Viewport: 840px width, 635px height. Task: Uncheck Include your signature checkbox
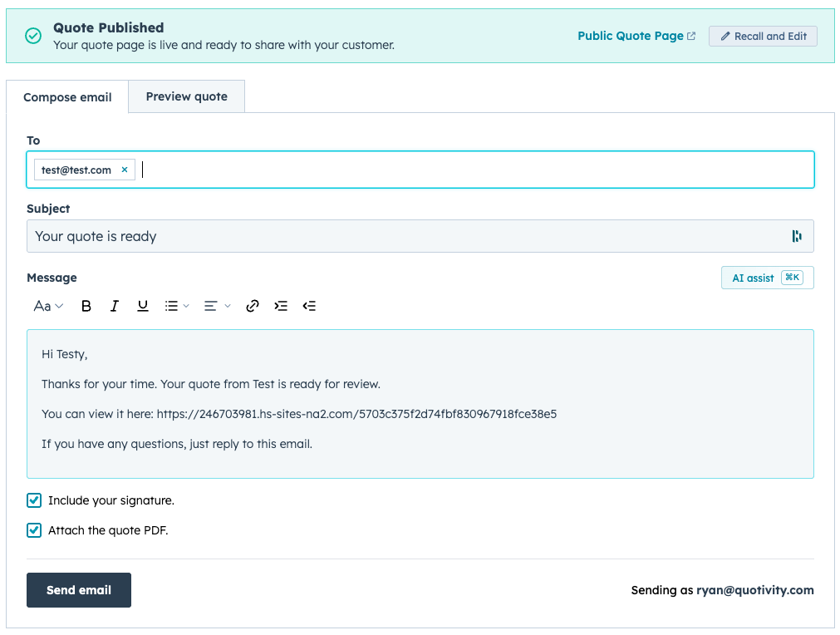coord(34,500)
